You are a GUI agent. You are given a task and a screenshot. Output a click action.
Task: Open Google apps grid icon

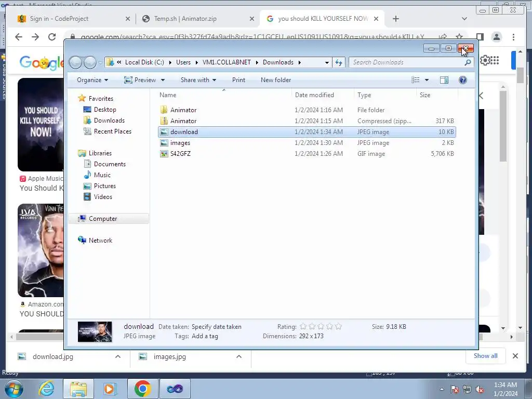coord(495,60)
